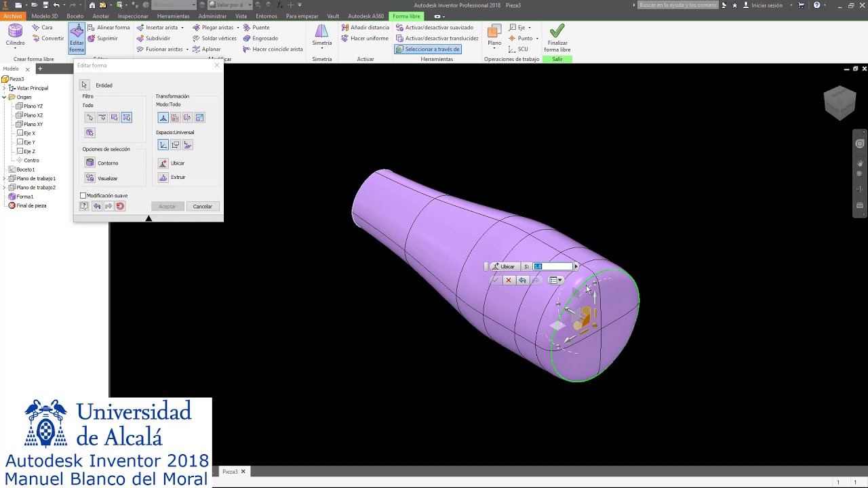Click Ubicar icon in Editar forma dialog
The width and height of the screenshot is (868, 488).
point(163,163)
